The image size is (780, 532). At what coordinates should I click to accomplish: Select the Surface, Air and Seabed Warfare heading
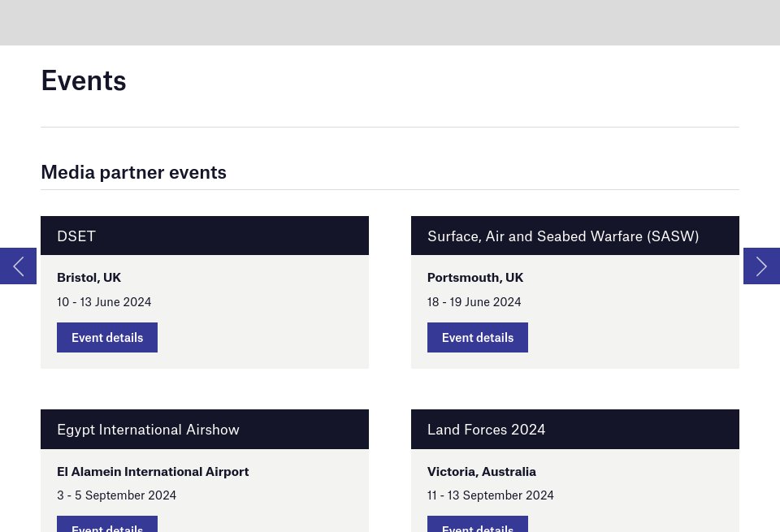coord(563,236)
